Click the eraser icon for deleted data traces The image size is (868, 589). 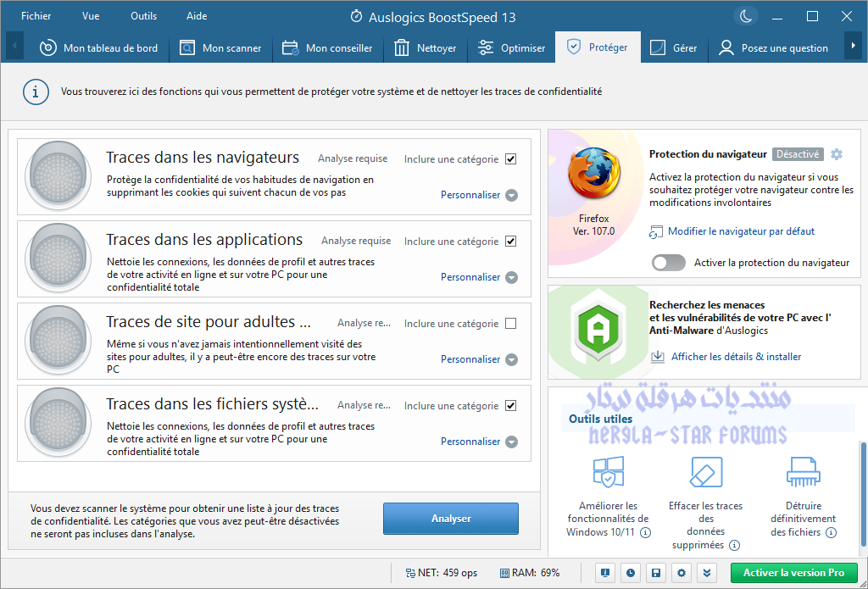point(706,472)
